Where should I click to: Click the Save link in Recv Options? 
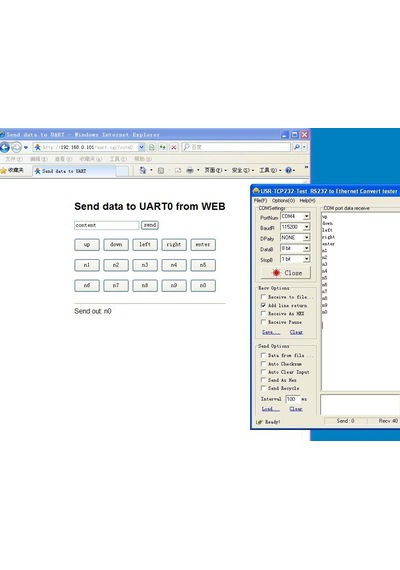pyautogui.click(x=271, y=332)
